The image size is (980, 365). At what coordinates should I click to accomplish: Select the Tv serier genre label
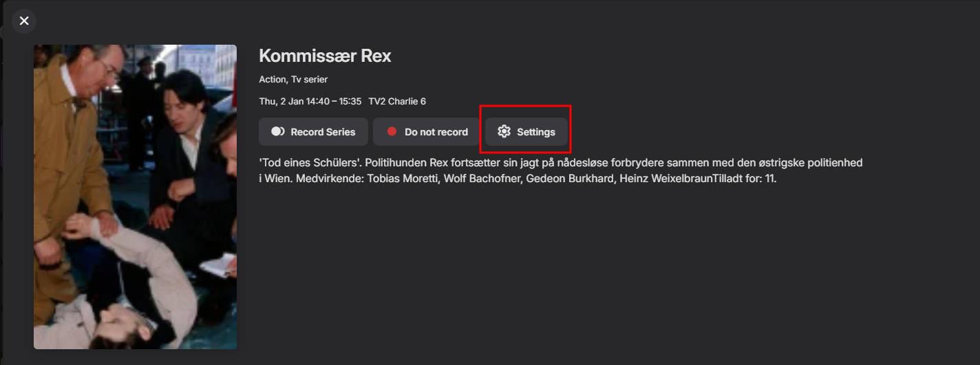click(310, 80)
